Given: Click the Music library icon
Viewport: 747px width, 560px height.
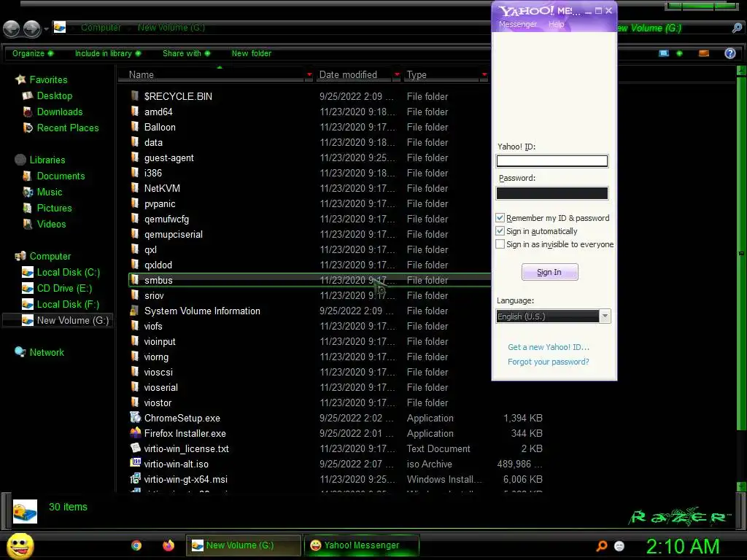Looking at the screenshot, I should click(28, 192).
